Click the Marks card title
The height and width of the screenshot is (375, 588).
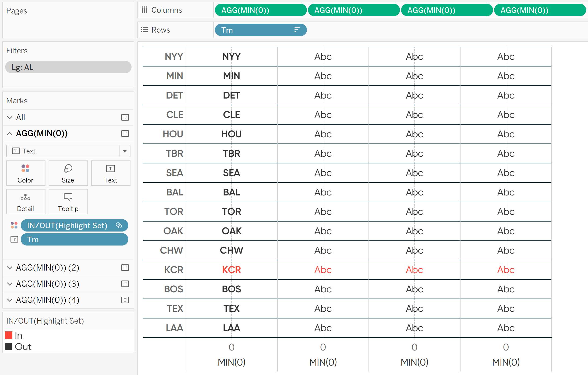pyautogui.click(x=17, y=101)
